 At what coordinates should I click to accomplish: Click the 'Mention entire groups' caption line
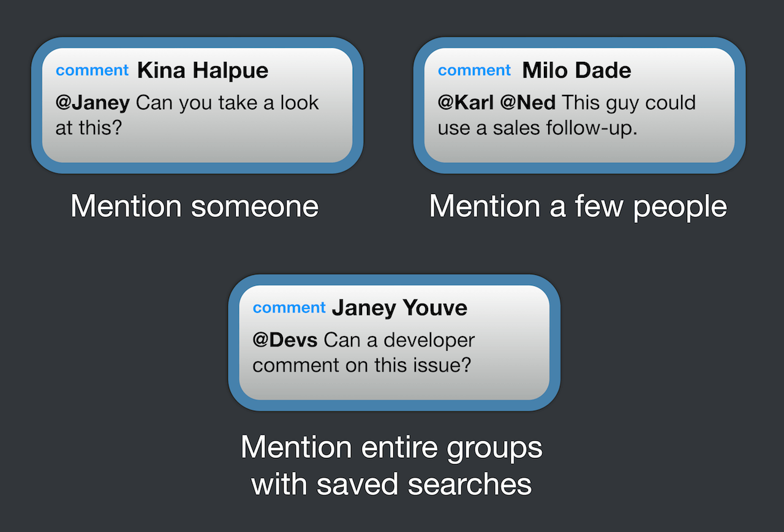(x=391, y=448)
